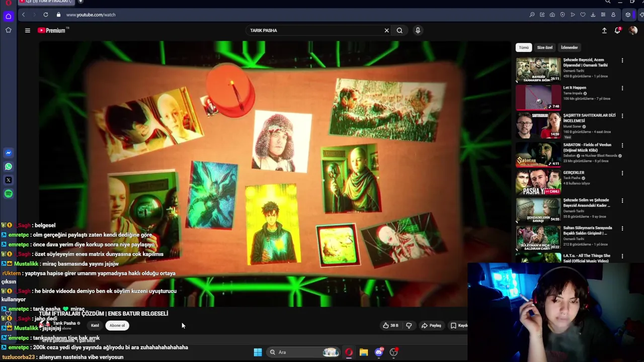Like the video showing 38 B
This screenshot has height=362, width=644.
click(x=390, y=325)
